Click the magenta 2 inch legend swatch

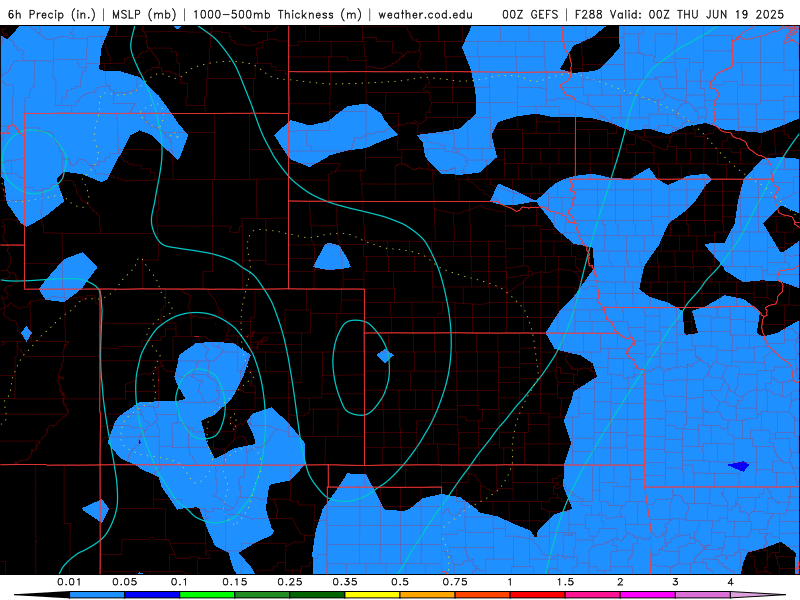click(648, 595)
